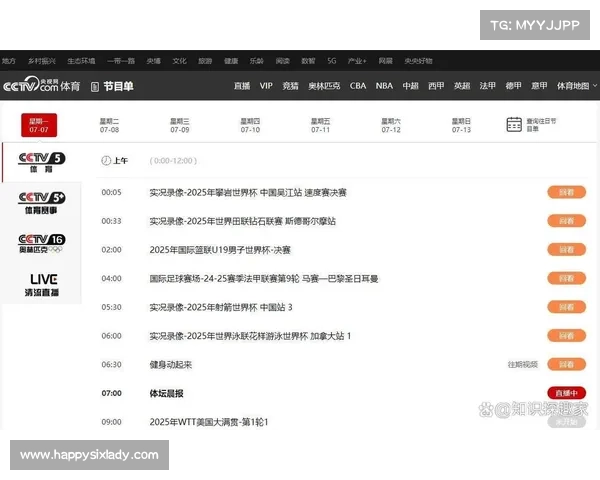Open the 奥林匹克 navigation item
600x480 pixels.
(x=324, y=86)
